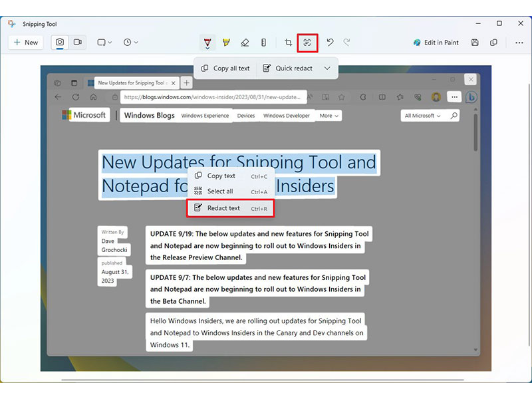532x399 pixels.
Task: Click the search magnifier on Microsoft page
Action: pyautogui.click(x=454, y=116)
